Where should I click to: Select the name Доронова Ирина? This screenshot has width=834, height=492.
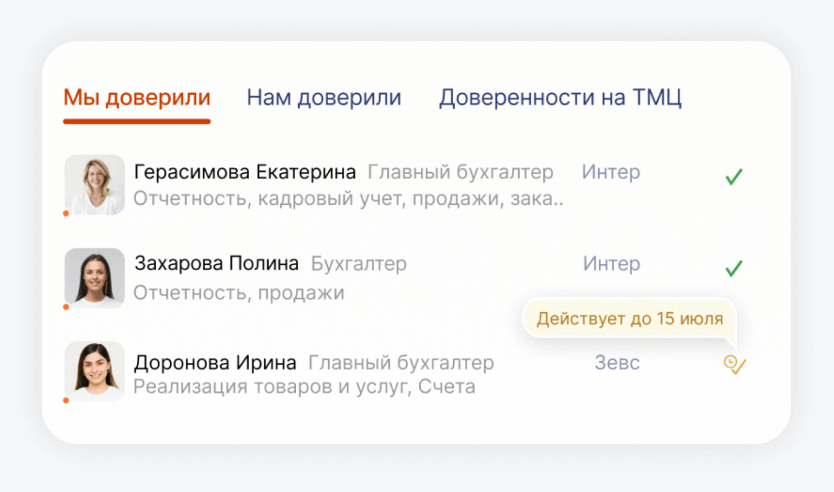coord(215,362)
